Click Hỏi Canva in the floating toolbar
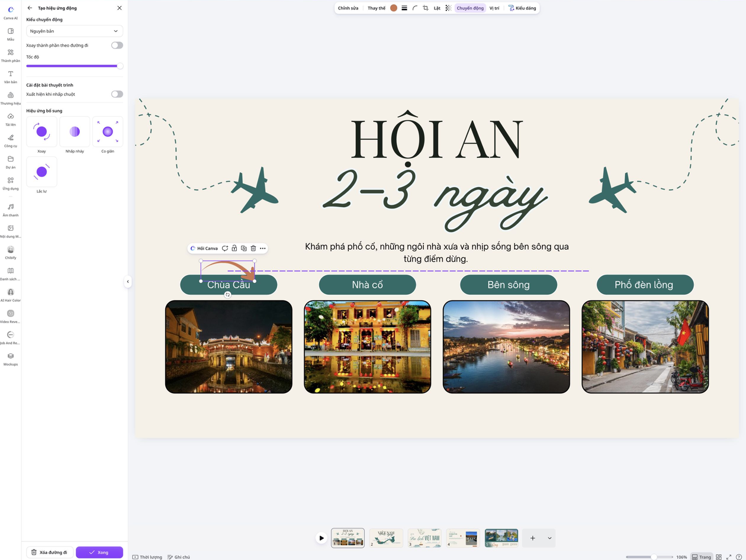 click(204, 248)
